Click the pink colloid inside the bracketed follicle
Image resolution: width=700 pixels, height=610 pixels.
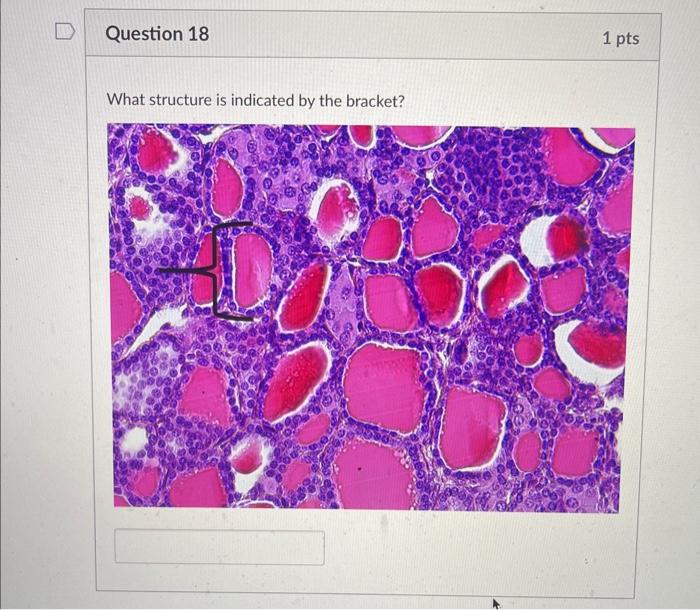click(x=253, y=269)
